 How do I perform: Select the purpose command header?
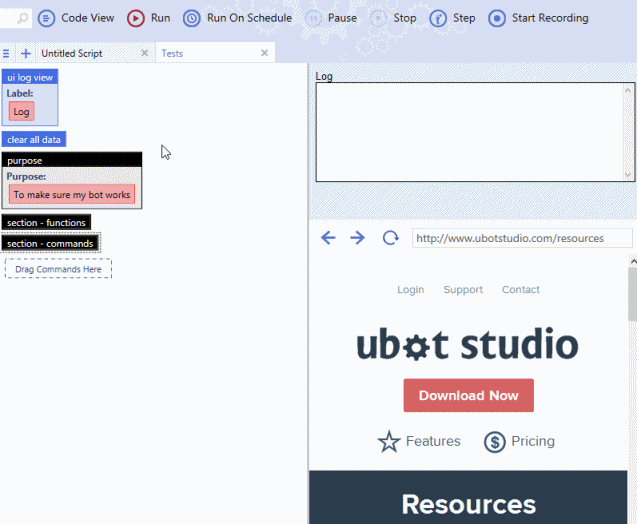pyautogui.click(x=72, y=160)
